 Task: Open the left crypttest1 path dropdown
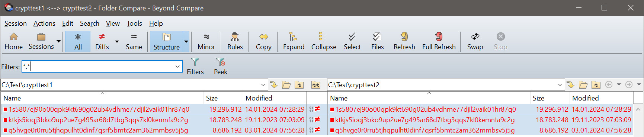point(263,85)
